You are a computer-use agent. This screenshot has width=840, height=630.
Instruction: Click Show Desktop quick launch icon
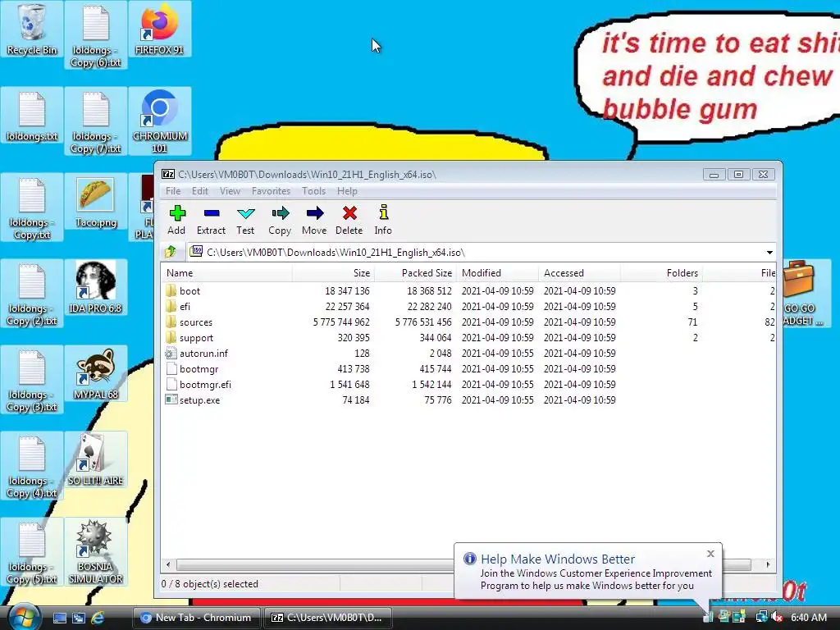[x=59, y=618]
